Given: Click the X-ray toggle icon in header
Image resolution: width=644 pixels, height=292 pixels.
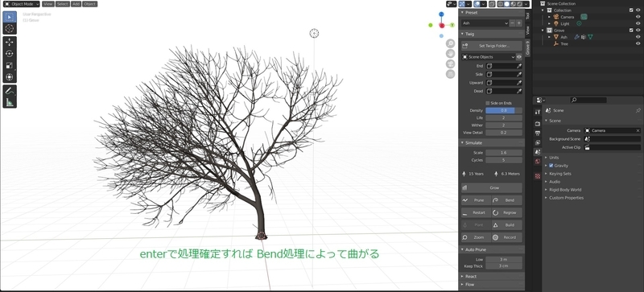Looking at the screenshot, I should (x=492, y=4).
